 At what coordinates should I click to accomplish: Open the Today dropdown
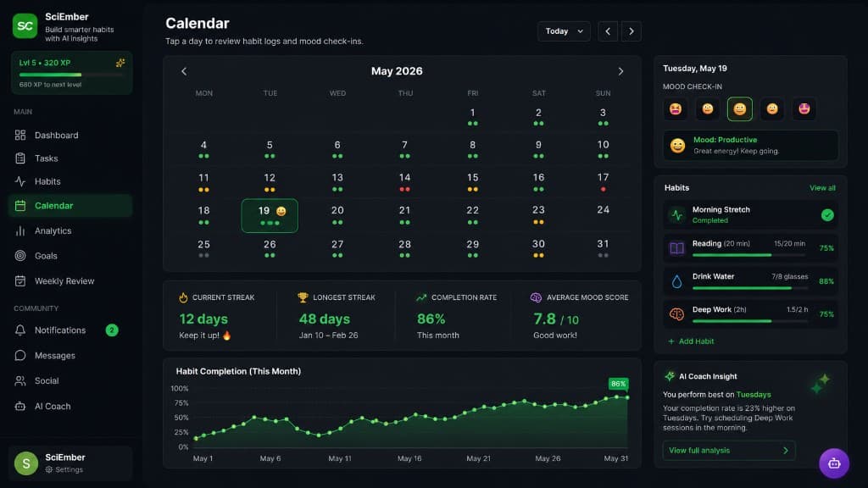564,31
